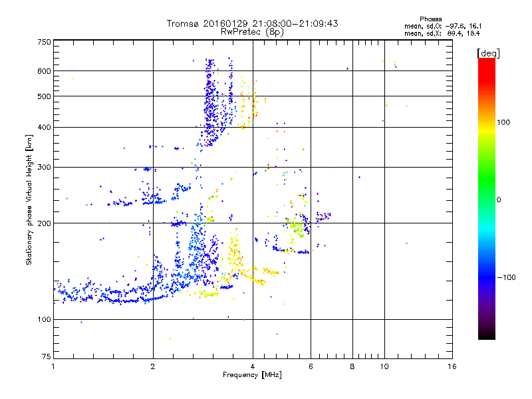Click the colorbar tick label '100'
This screenshot has width=532, height=399.
click(x=503, y=122)
